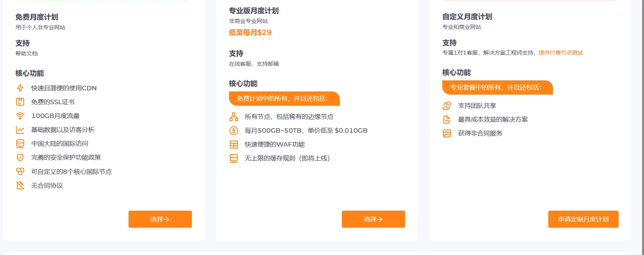Image resolution: width=644 pixels, height=255 pixels.
Task: Open the 提供付费节点测试 orange link
Action: 561,53
